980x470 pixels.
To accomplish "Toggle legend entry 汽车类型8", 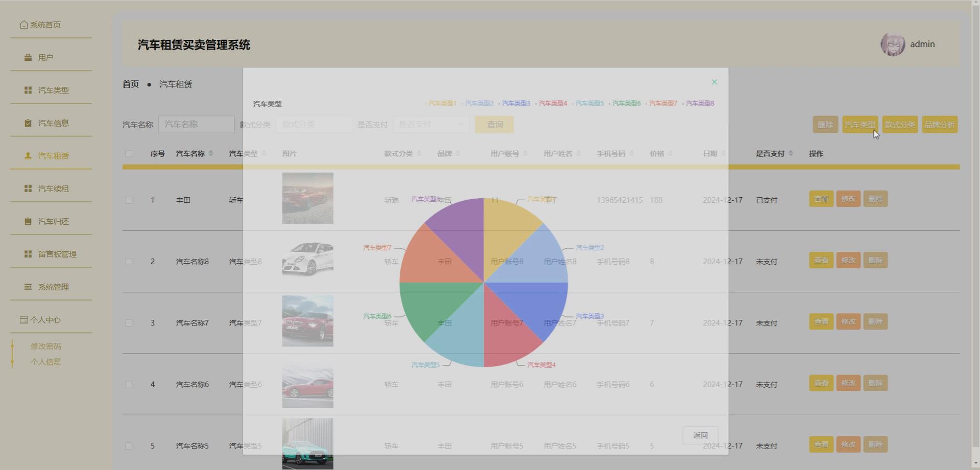I will (699, 103).
